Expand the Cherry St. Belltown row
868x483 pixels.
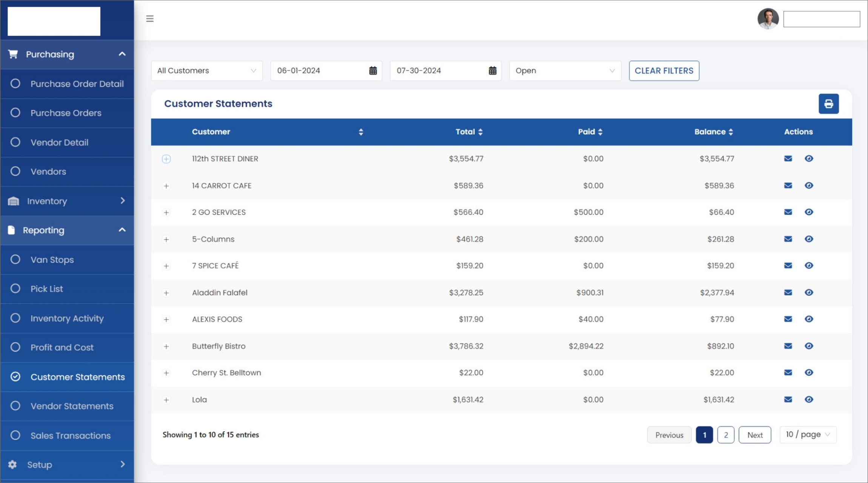(166, 373)
